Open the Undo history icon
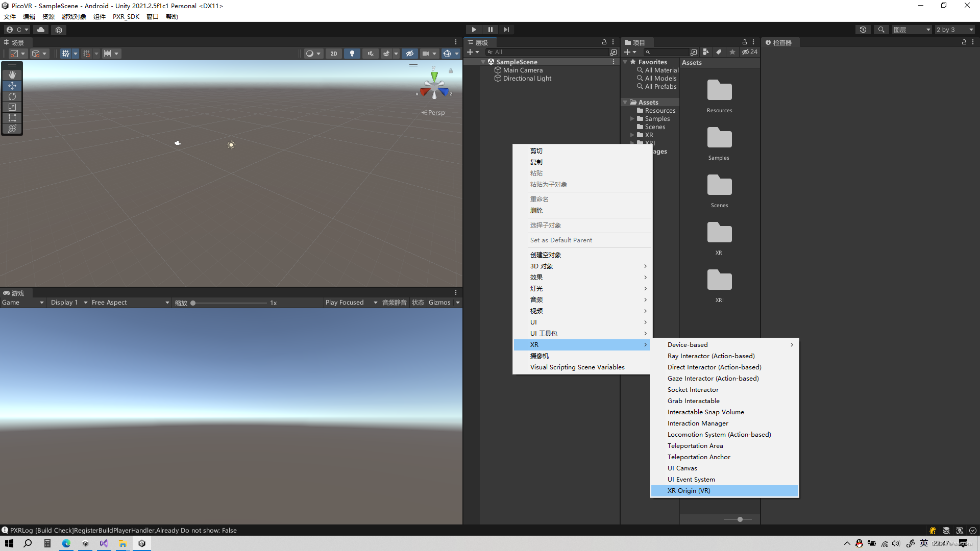980x551 pixels. click(863, 30)
